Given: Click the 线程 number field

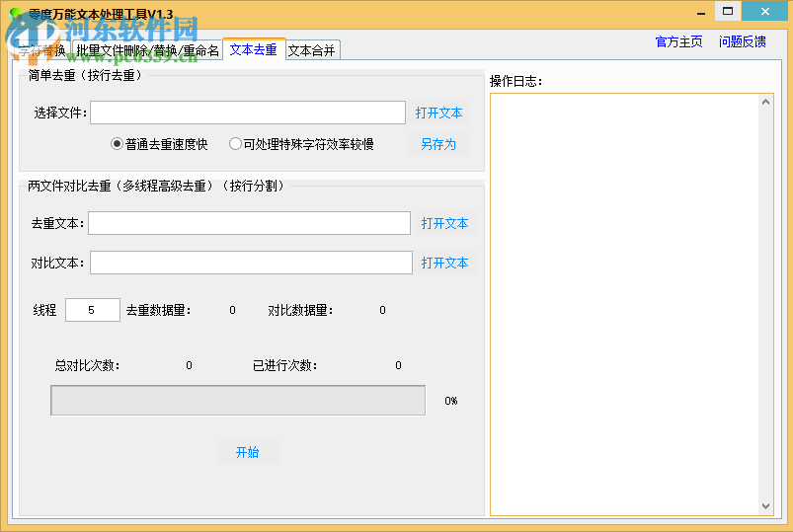Looking at the screenshot, I should [x=93, y=310].
